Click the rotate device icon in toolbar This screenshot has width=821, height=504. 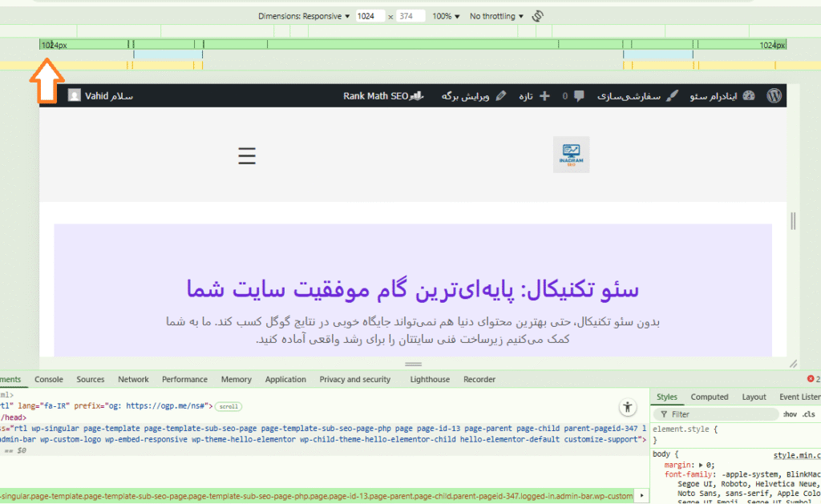pos(538,16)
